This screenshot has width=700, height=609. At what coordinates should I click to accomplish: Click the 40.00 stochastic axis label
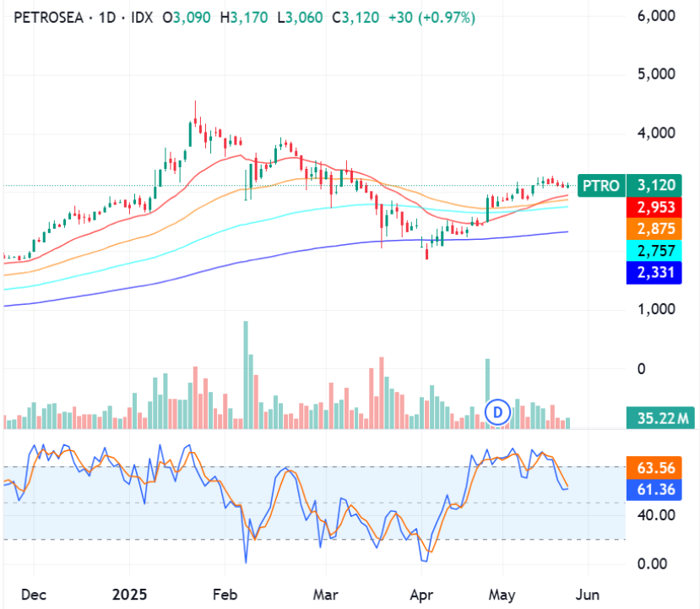[x=656, y=515]
